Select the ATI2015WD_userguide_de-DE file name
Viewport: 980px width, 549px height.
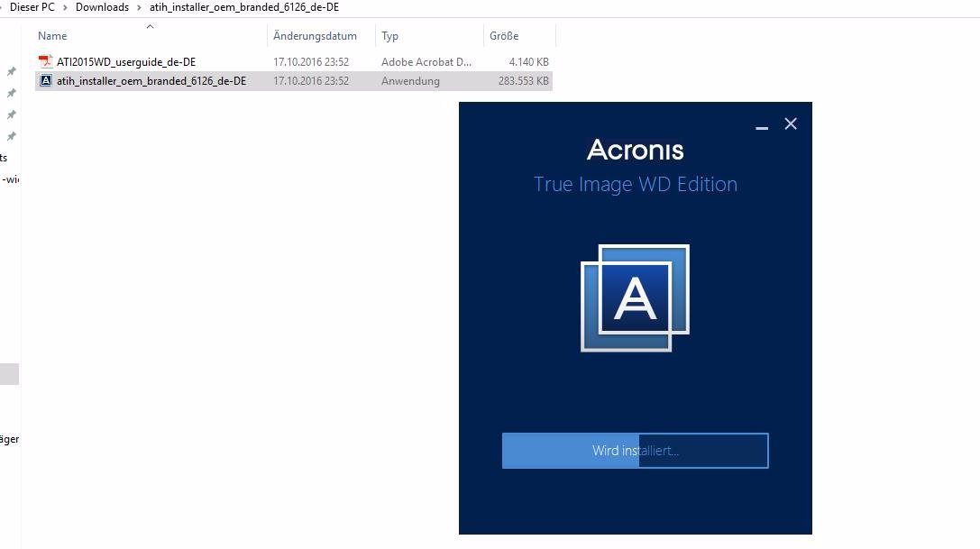(126, 61)
